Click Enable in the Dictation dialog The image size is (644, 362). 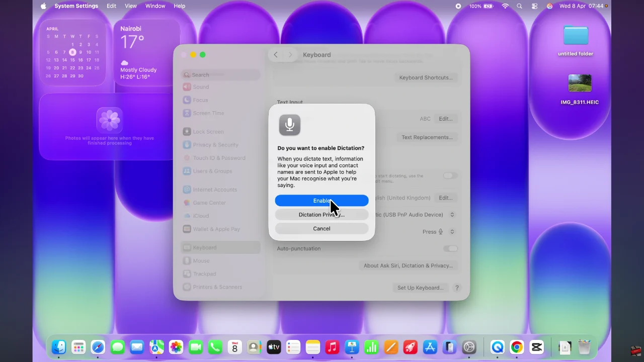point(321,200)
